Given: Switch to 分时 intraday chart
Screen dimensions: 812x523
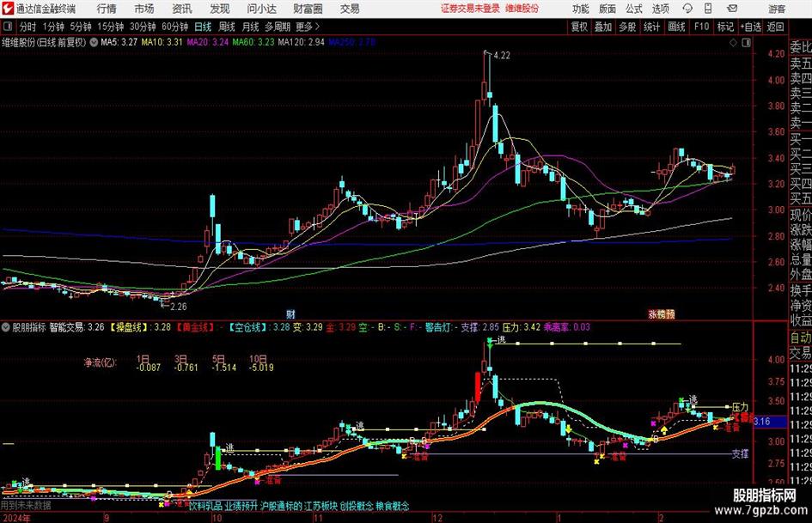Looking at the screenshot, I should 28,27.
